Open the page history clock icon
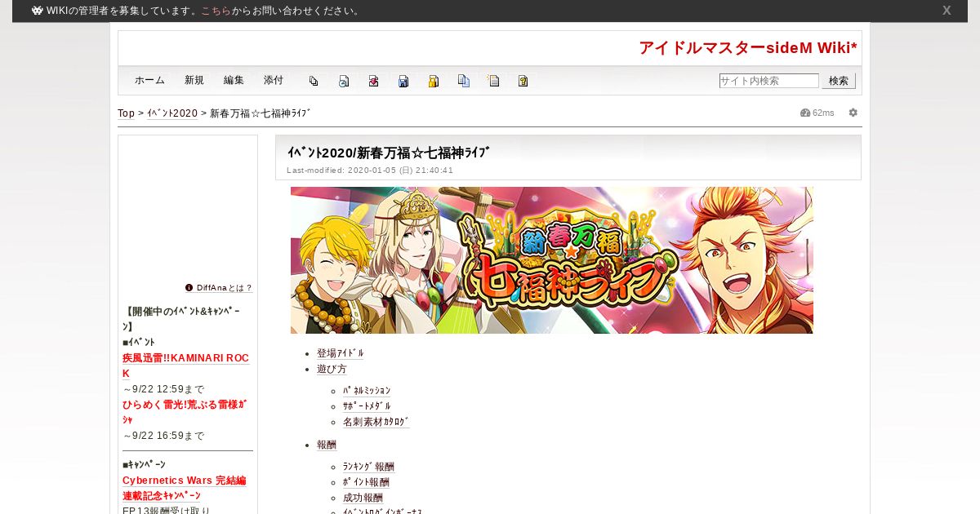Viewport: 980px width, 514px height. point(344,81)
